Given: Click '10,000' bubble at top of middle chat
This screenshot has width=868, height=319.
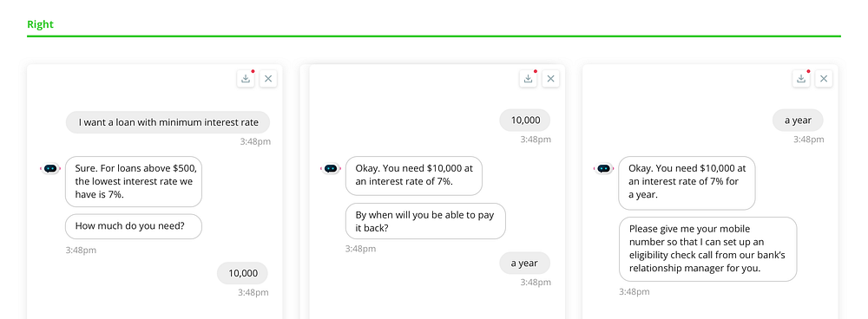Looking at the screenshot, I should point(525,120).
